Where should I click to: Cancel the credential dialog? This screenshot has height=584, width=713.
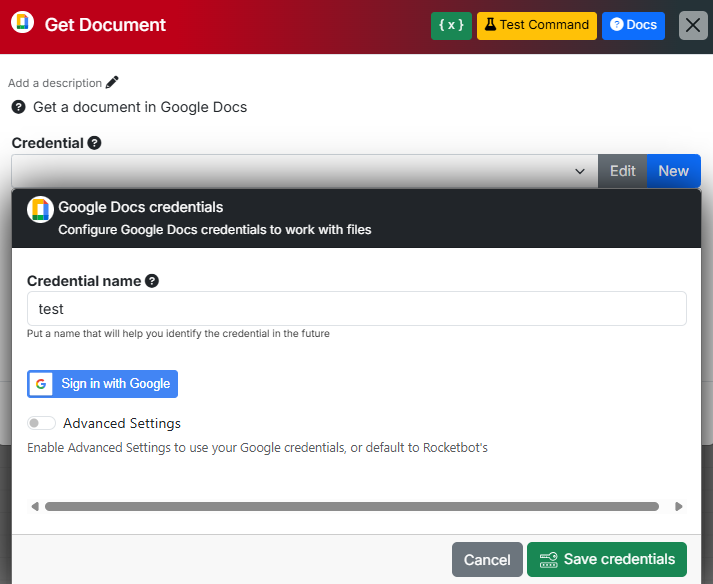[x=487, y=559]
